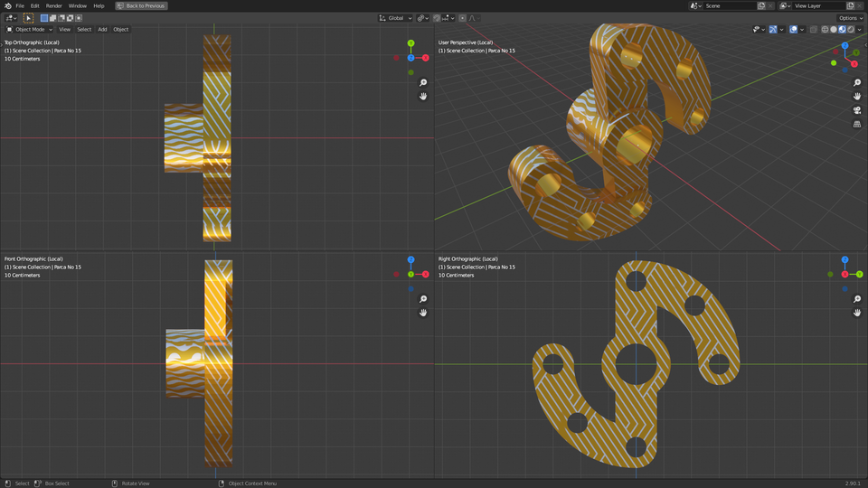Open the Options dropdown
868x488 pixels.
pos(850,18)
